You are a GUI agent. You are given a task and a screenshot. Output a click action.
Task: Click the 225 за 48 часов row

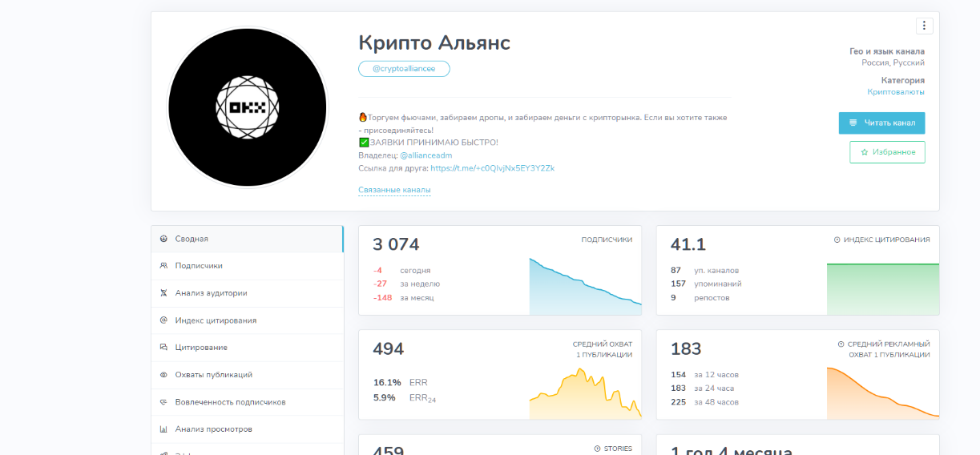tap(704, 402)
